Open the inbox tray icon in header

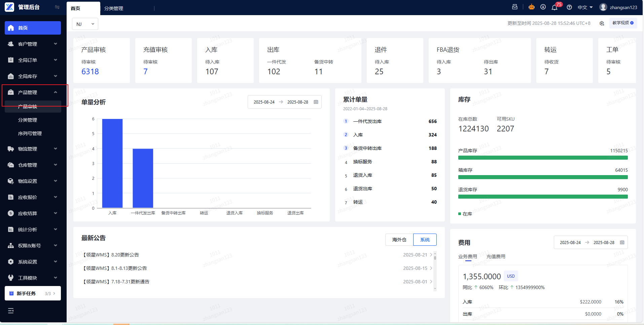pos(515,7)
